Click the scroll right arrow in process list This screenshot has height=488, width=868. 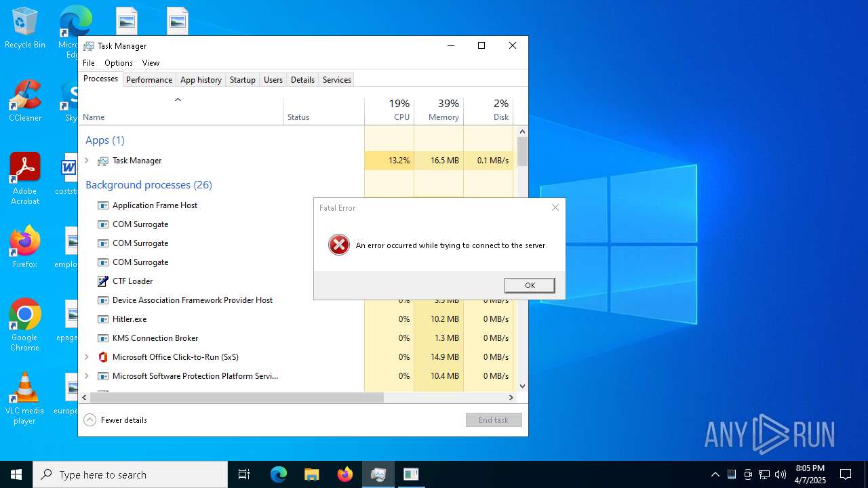click(x=512, y=398)
